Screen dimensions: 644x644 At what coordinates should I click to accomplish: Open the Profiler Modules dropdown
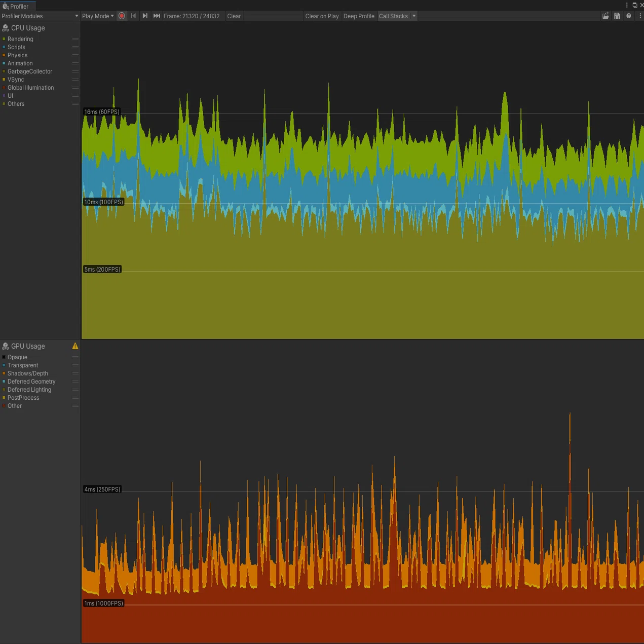tap(40, 16)
